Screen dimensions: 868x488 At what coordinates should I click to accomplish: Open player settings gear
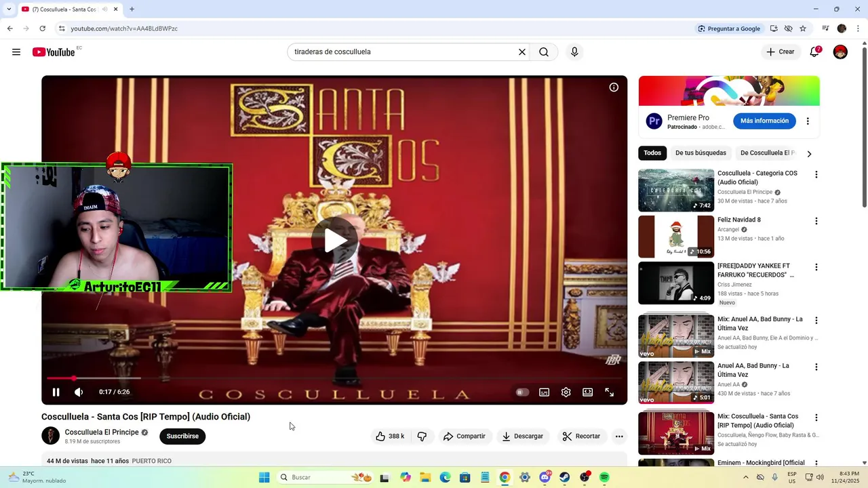click(x=566, y=392)
